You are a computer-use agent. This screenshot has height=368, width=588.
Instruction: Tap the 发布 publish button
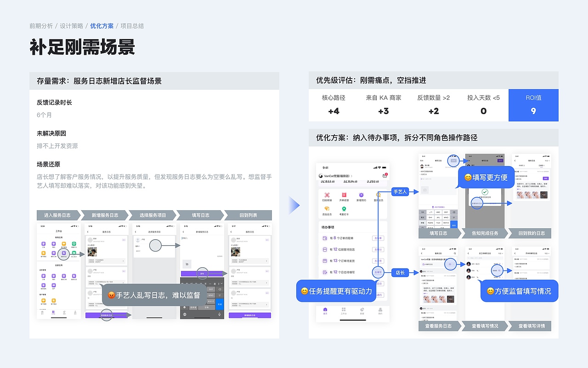pyautogui.click(x=203, y=274)
